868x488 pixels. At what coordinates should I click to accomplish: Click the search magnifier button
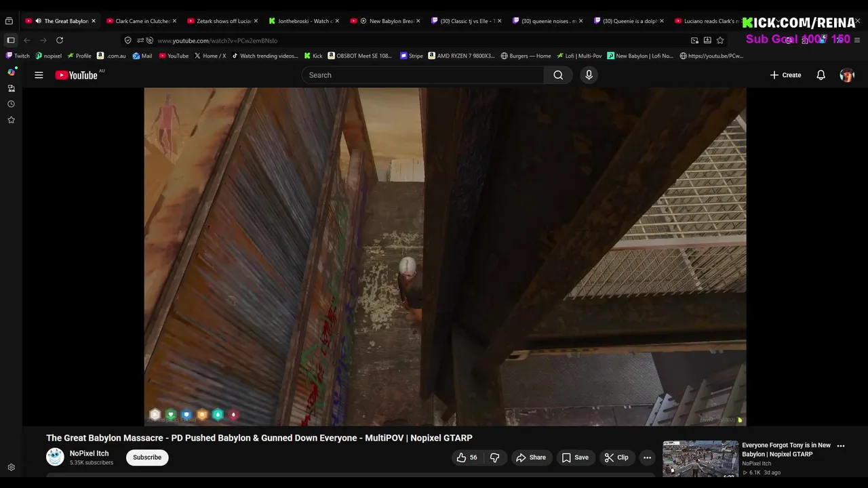(558, 75)
